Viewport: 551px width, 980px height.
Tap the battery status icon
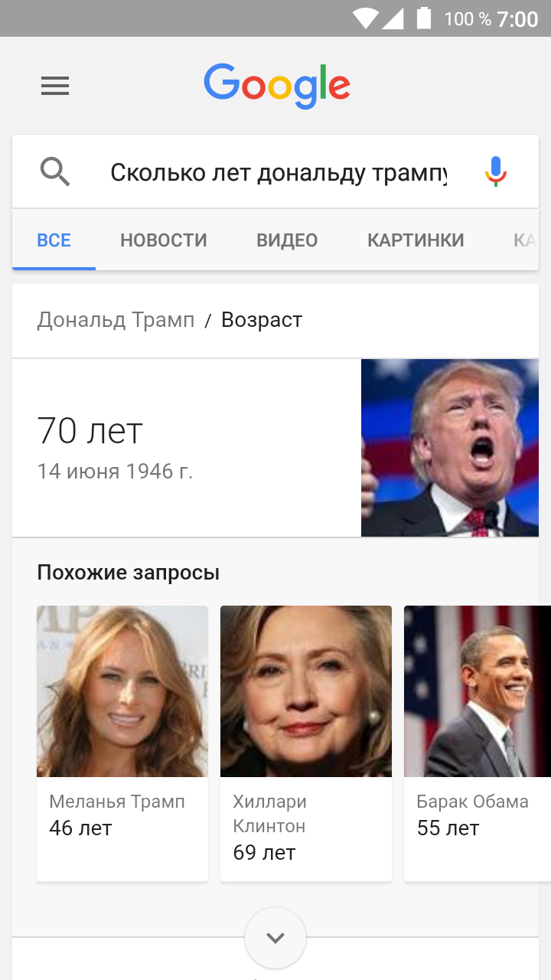423,18
